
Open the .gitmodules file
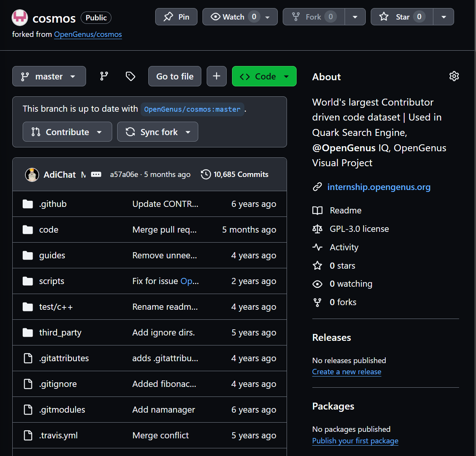[62, 410]
